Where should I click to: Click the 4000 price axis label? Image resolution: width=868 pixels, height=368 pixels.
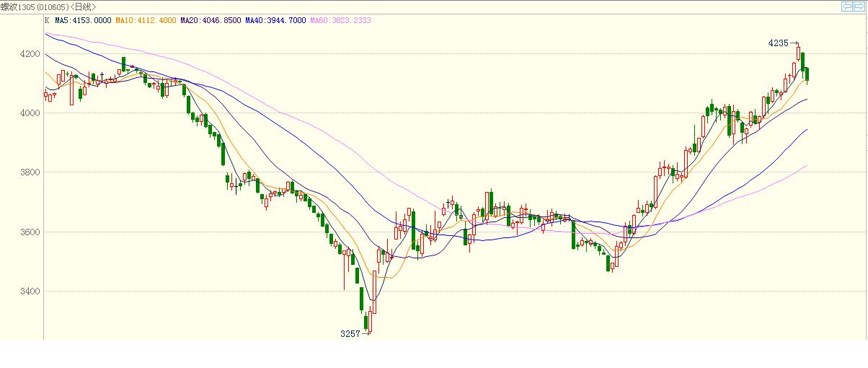point(30,113)
